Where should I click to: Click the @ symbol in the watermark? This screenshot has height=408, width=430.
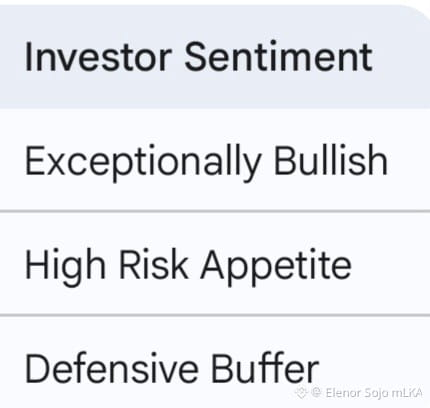[316, 392]
